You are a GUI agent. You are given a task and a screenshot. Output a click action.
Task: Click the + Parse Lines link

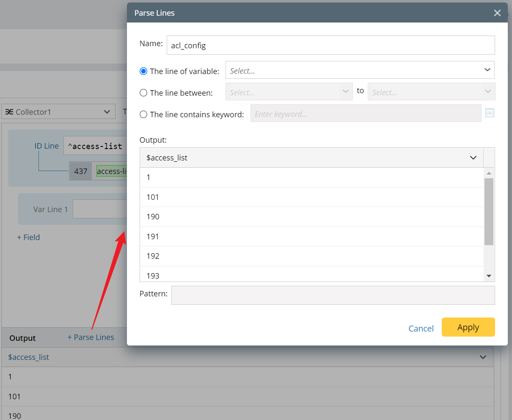[x=91, y=337]
